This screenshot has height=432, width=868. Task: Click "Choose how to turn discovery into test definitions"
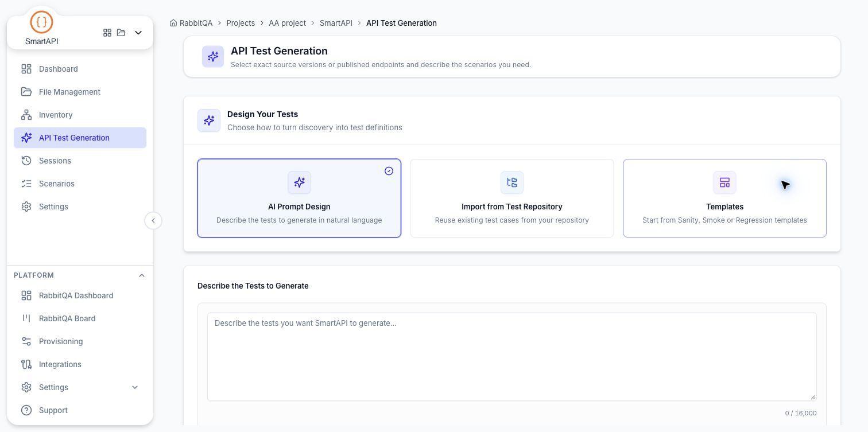click(x=315, y=127)
